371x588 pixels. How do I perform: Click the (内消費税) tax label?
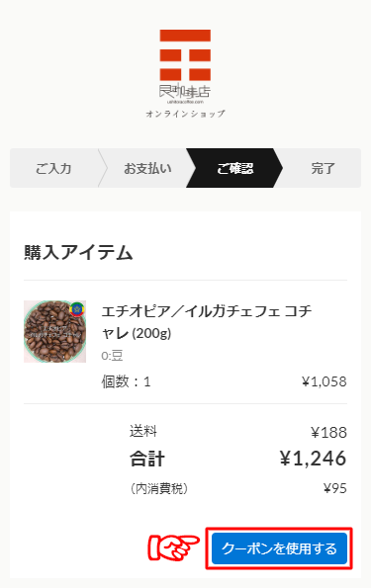pos(159,488)
